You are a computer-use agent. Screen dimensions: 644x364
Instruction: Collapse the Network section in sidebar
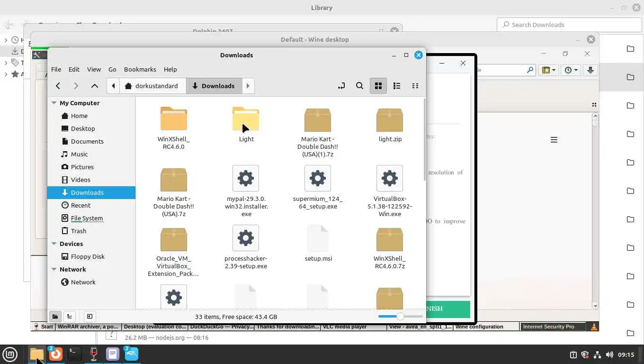coord(54,269)
